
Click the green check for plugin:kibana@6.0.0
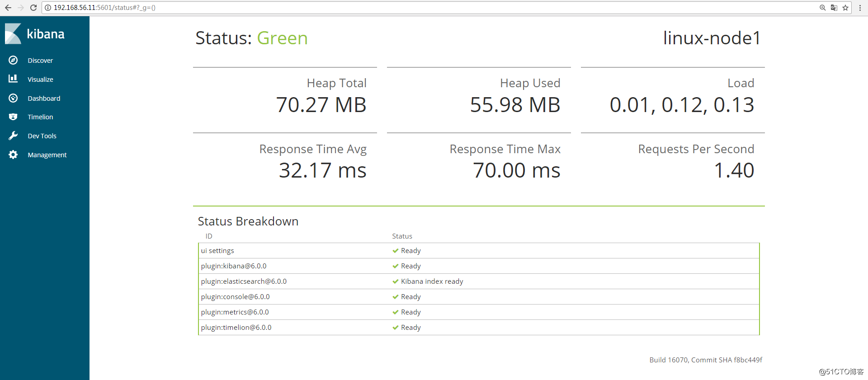click(x=396, y=266)
